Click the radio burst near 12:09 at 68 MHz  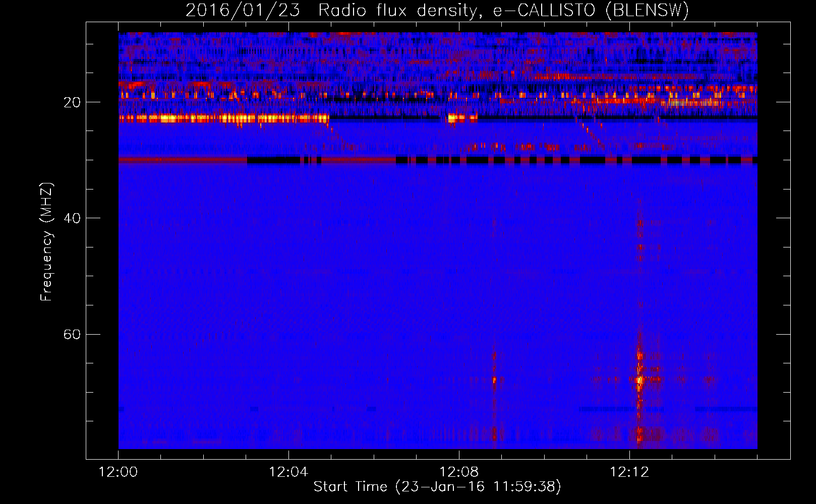[494, 380]
